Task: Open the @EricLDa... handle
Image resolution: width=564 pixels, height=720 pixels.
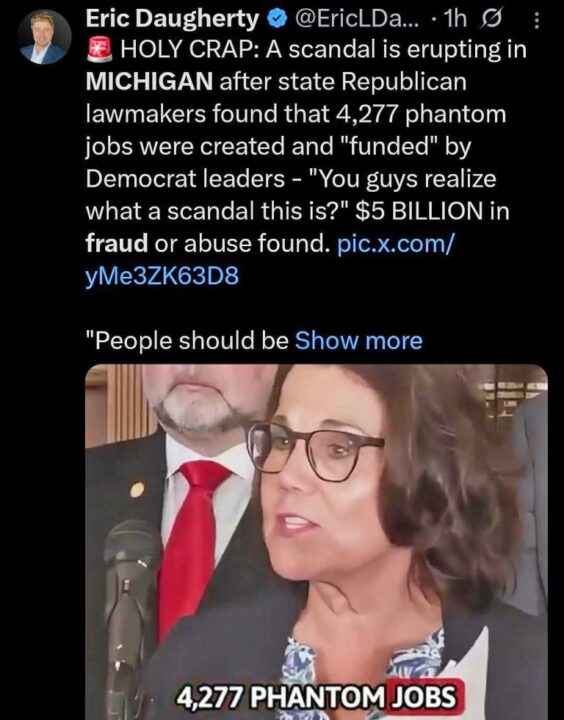Action: tap(354, 19)
